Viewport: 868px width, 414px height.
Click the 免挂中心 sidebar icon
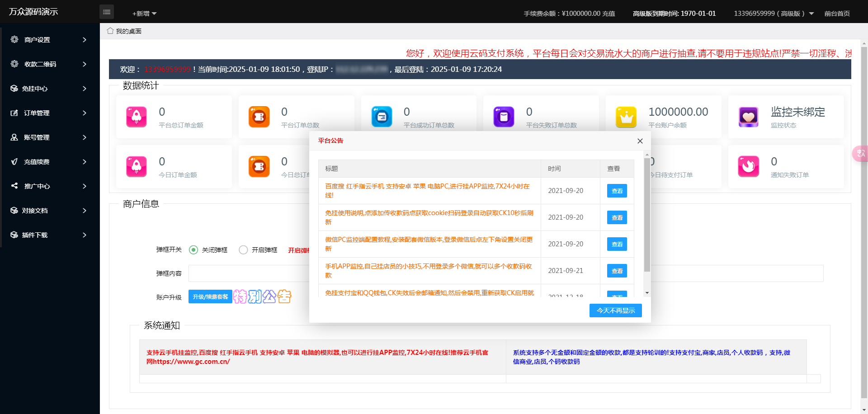tap(14, 89)
